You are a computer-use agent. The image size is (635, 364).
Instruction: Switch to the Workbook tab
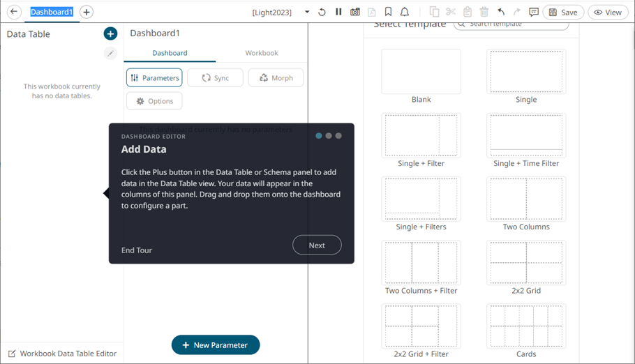[x=262, y=53]
